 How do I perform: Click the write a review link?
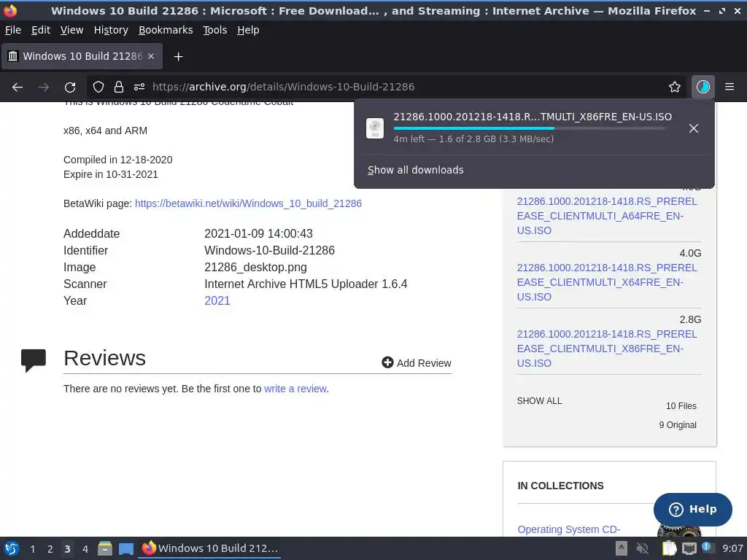point(295,389)
